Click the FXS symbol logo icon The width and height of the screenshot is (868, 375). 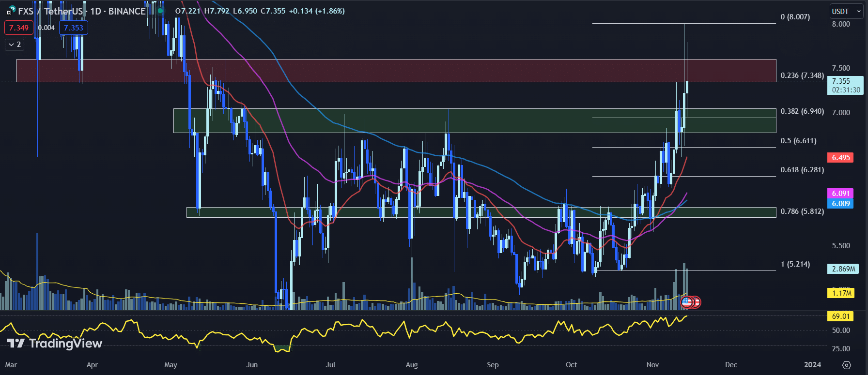coord(11,11)
